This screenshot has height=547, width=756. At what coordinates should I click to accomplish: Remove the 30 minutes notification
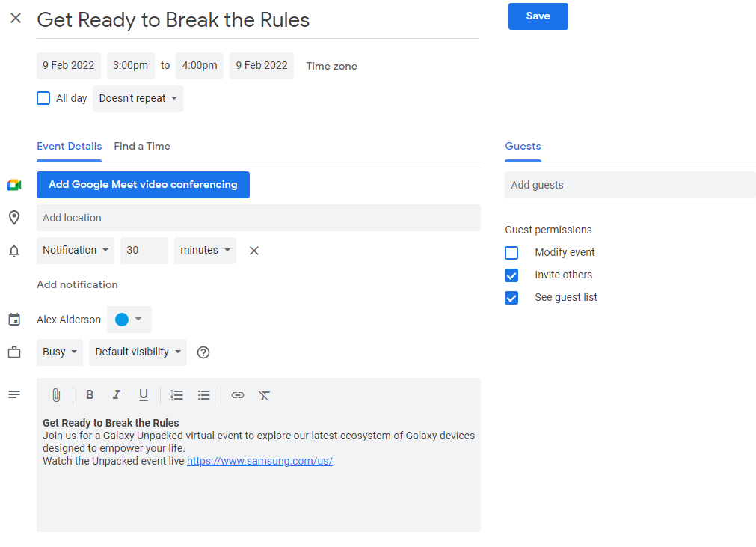tap(254, 251)
